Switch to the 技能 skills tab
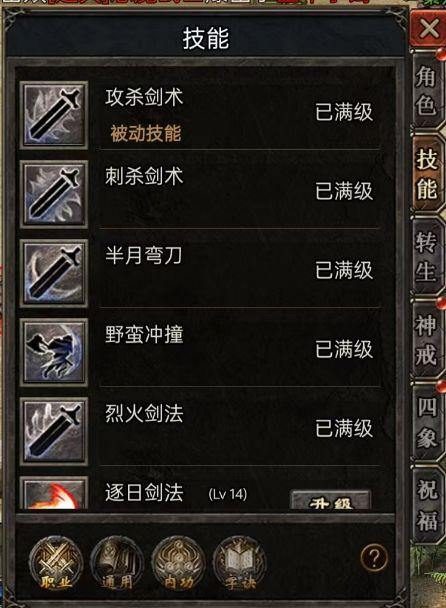The image size is (446, 608). pyautogui.click(x=426, y=174)
